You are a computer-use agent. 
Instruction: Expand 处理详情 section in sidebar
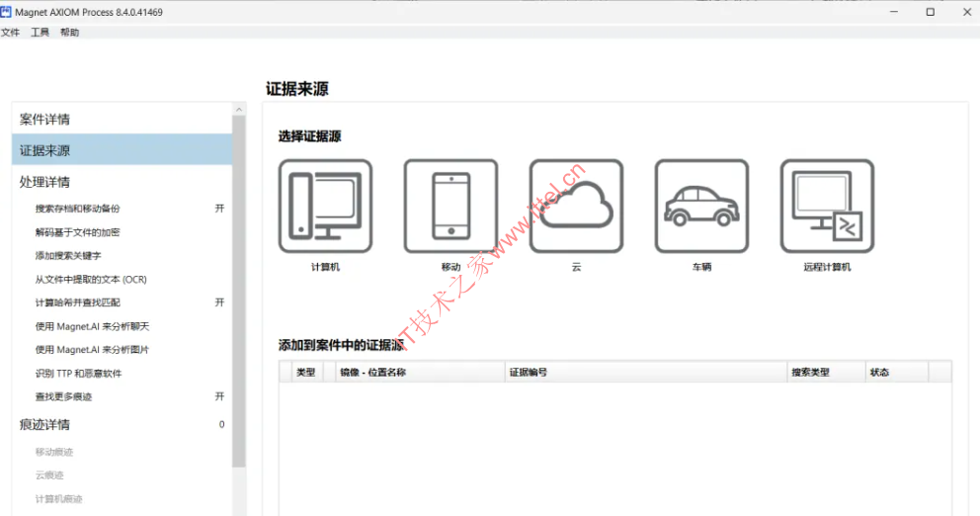[x=45, y=182]
